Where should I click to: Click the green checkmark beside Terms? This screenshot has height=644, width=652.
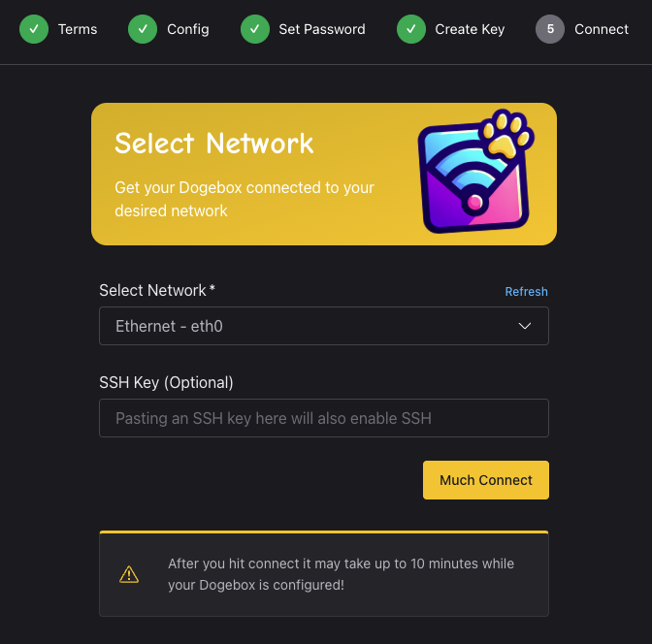(x=34, y=29)
